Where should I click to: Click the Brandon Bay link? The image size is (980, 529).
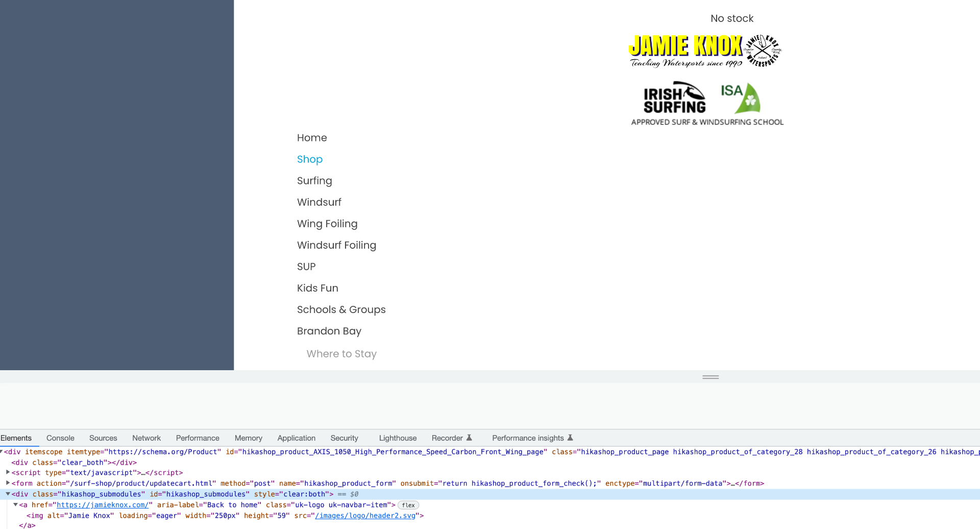pyautogui.click(x=329, y=331)
